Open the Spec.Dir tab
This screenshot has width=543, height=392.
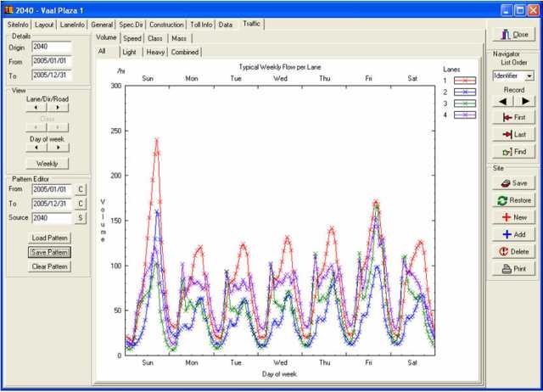pos(131,25)
